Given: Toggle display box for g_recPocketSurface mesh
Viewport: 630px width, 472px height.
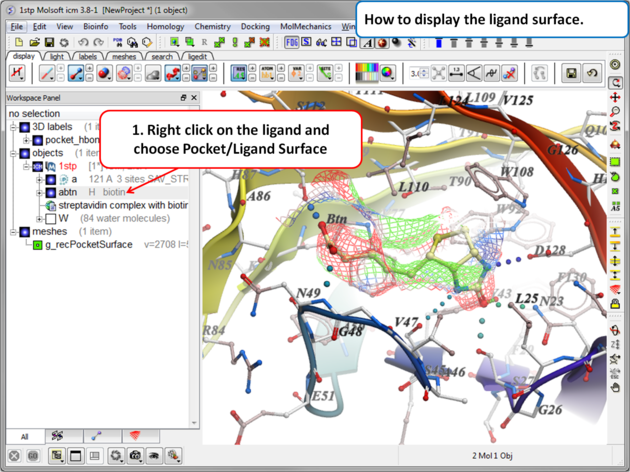Looking at the screenshot, I should click(38, 244).
